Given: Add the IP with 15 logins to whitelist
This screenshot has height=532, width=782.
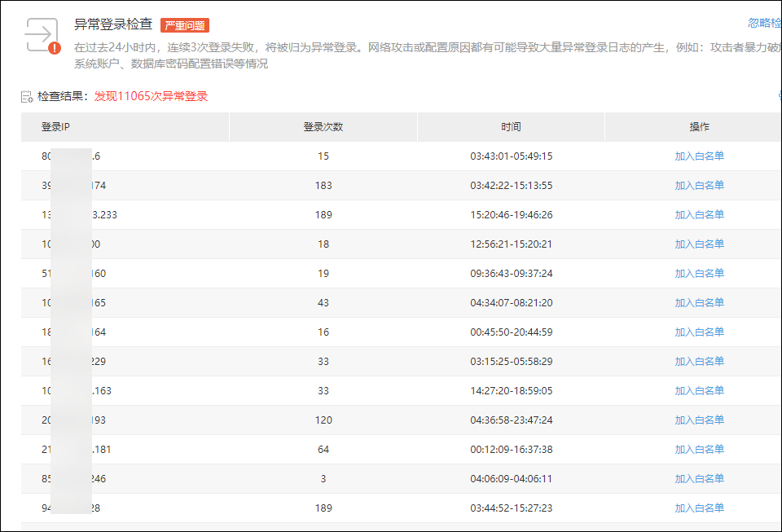Looking at the screenshot, I should (x=699, y=156).
